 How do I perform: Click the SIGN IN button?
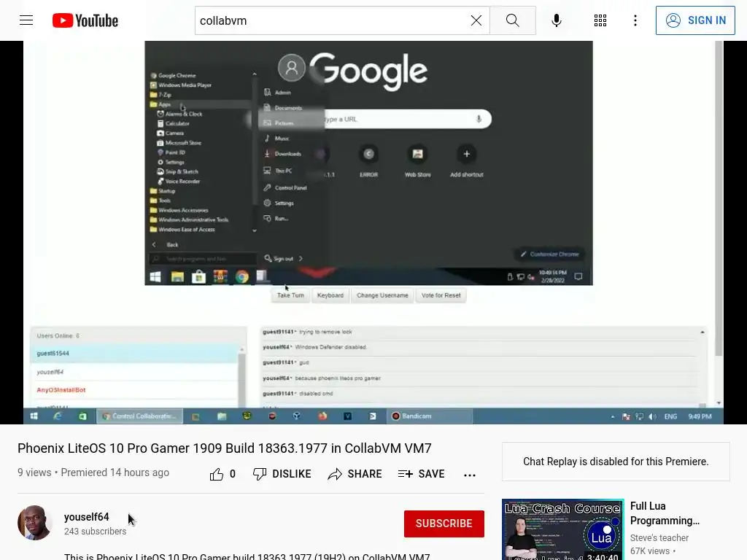tap(695, 20)
